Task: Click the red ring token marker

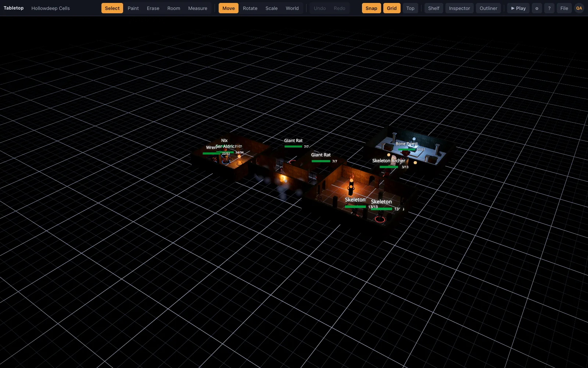Action: [x=380, y=220]
